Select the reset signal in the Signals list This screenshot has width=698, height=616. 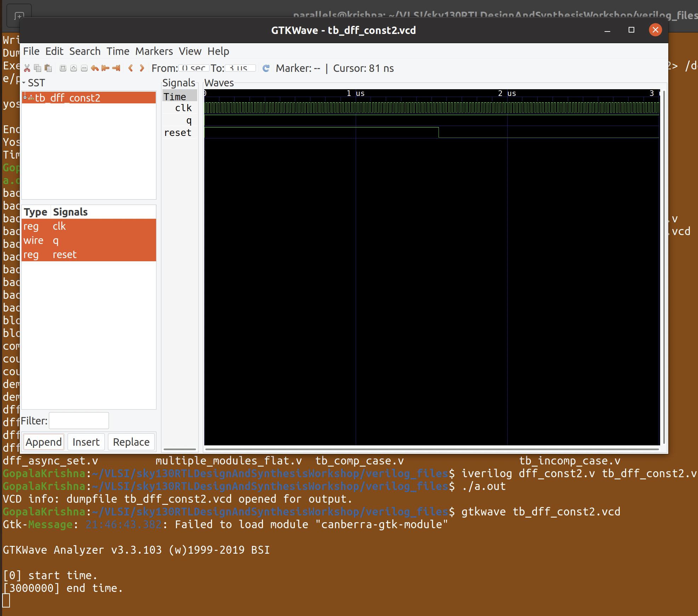click(178, 132)
